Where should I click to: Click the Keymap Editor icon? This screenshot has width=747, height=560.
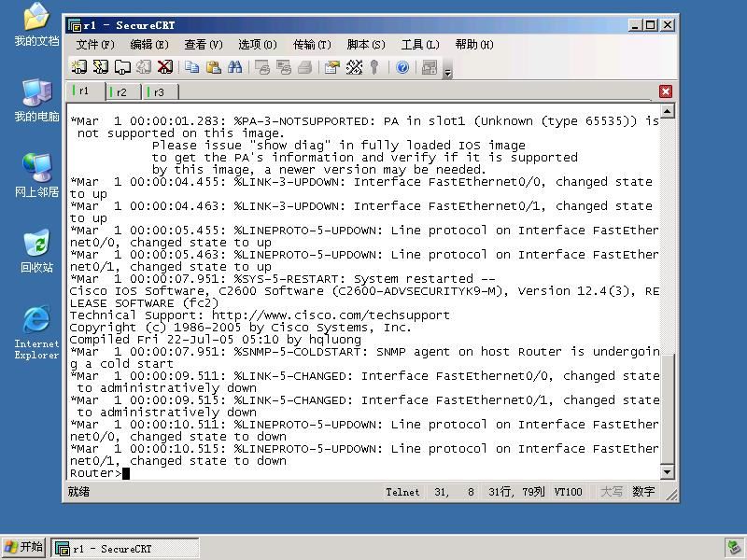pyautogui.click(x=354, y=67)
